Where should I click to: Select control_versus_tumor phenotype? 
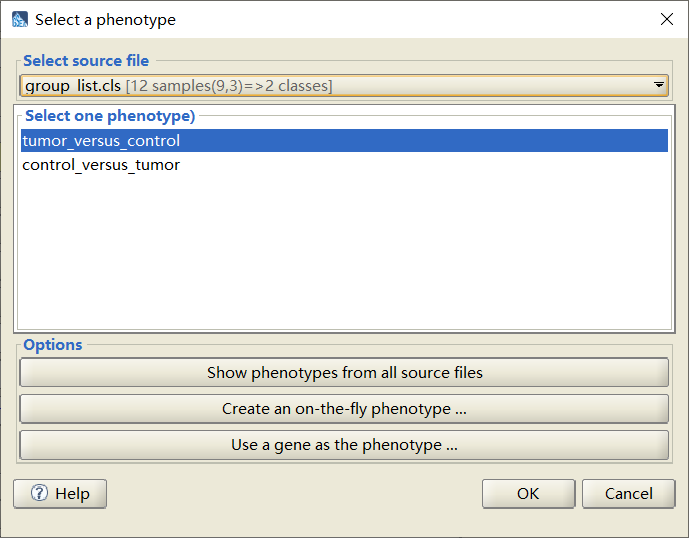(344, 165)
